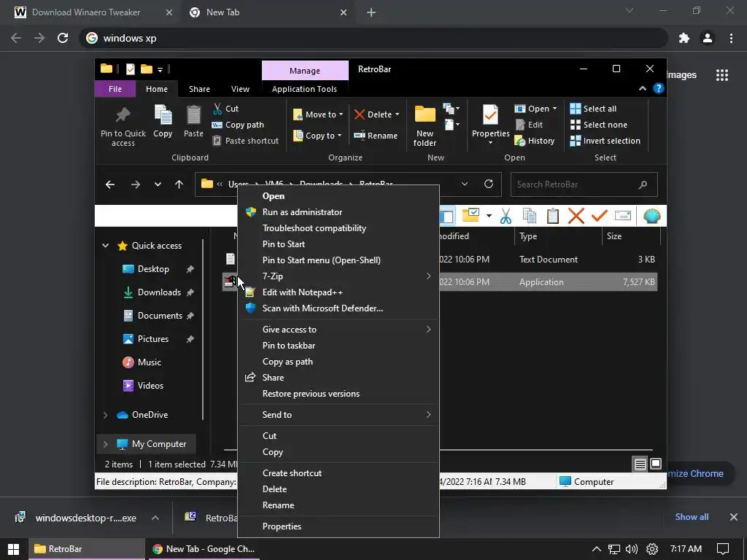The height and width of the screenshot is (560, 747).
Task: Click orange checkmark Properties icon in Open-Shell toolbar
Action: [600, 216]
